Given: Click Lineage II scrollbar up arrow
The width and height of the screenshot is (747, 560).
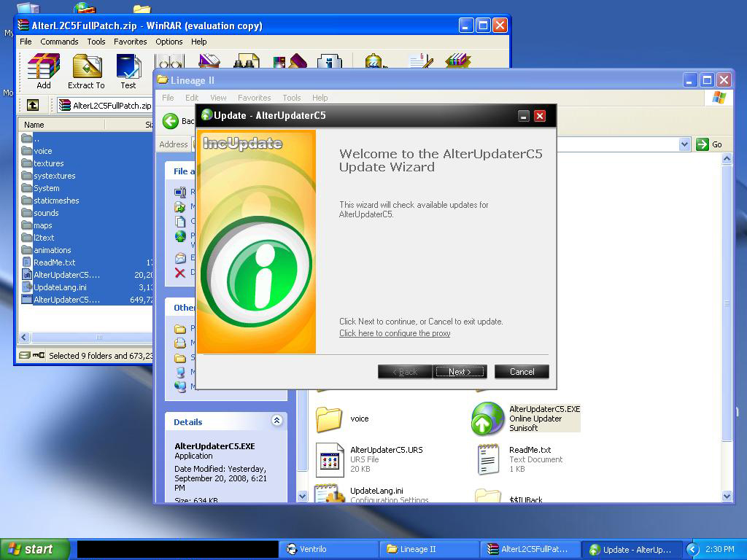Looking at the screenshot, I should pyautogui.click(x=727, y=158).
